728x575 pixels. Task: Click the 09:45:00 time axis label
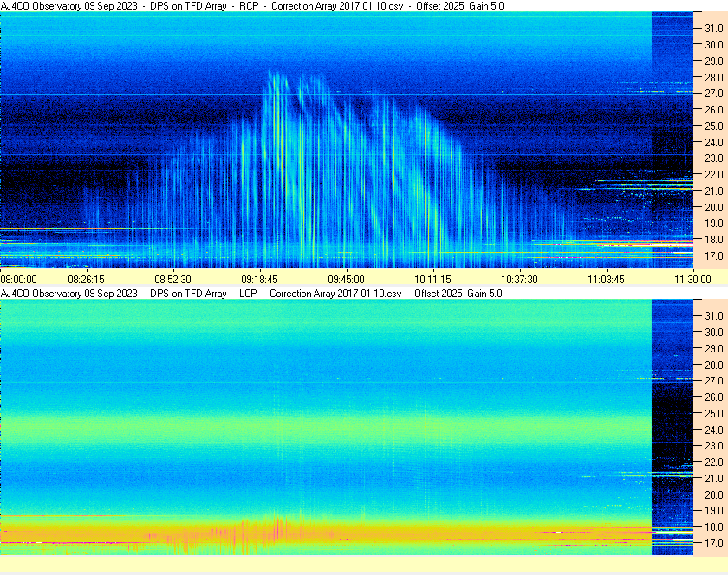pyautogui.click(x=347, y=280)
